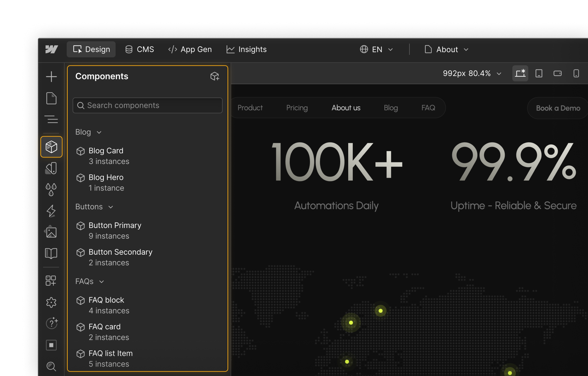This screenshot has width=588, height=376.
Task: Switch to the tablet breakpoint
Action: (x=539, y=74)
